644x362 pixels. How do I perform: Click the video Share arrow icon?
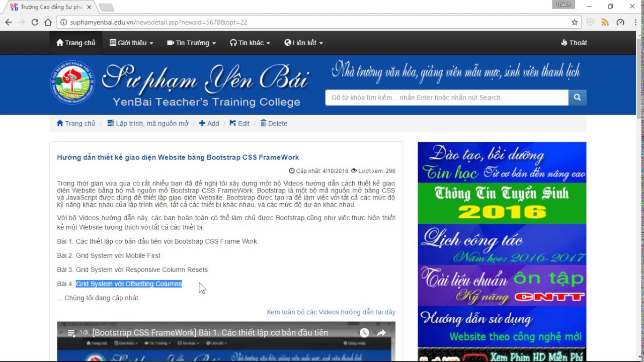(x=381, y=333)
